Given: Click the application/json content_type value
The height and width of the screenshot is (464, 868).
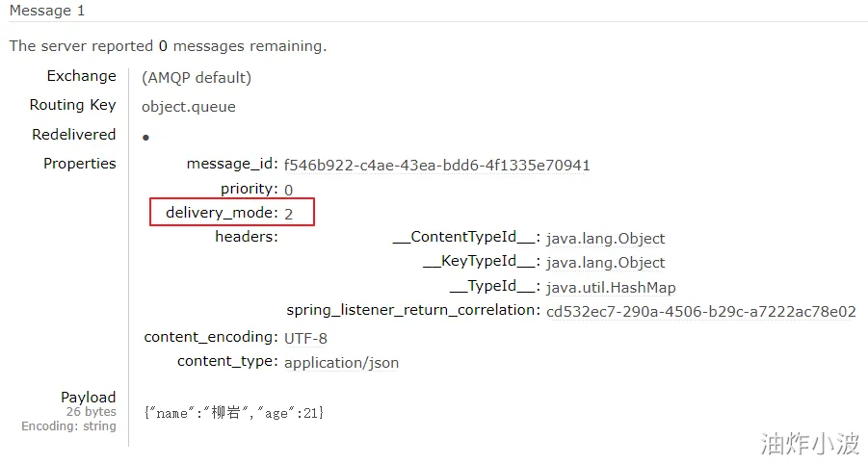Looking at the screenshot, I should [x=341, y=363].
